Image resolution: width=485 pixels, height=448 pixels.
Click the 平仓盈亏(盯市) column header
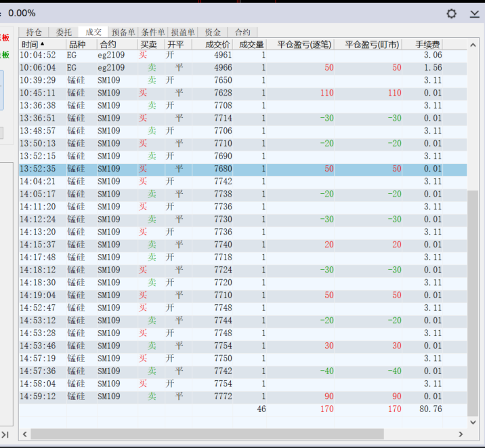368,45
